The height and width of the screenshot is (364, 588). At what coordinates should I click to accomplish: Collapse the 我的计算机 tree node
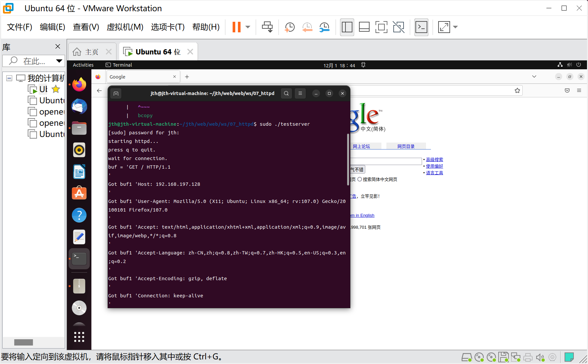[9, 78]
